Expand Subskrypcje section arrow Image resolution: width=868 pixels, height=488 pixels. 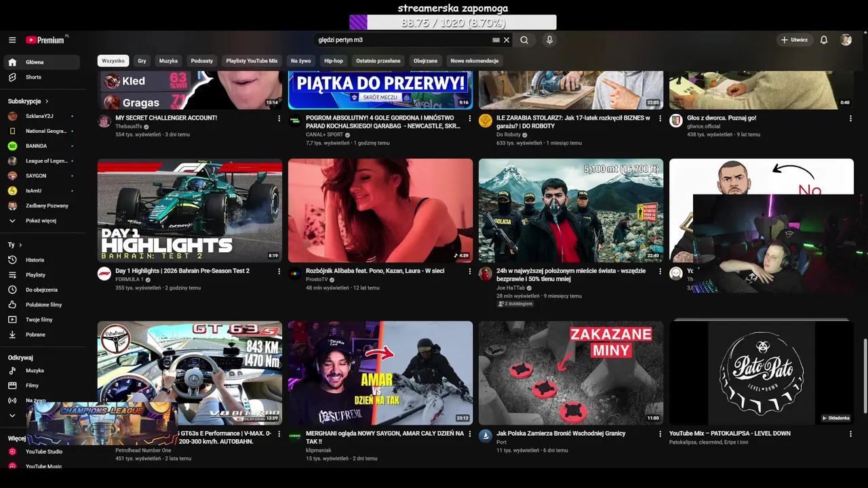[47, 101]
